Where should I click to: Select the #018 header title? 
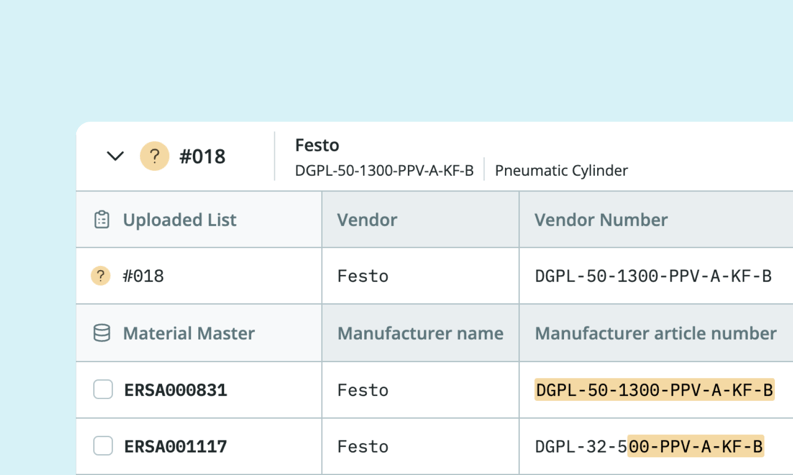coord(202,156)
